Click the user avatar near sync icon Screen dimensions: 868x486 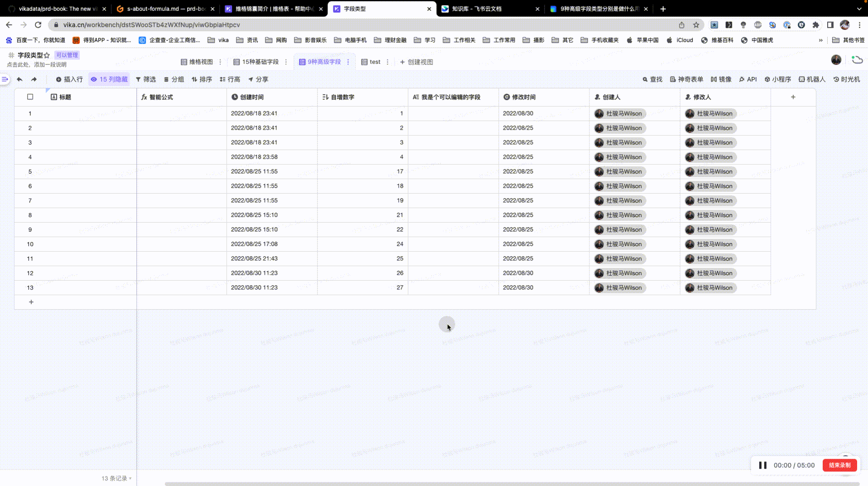coord(836,60)
